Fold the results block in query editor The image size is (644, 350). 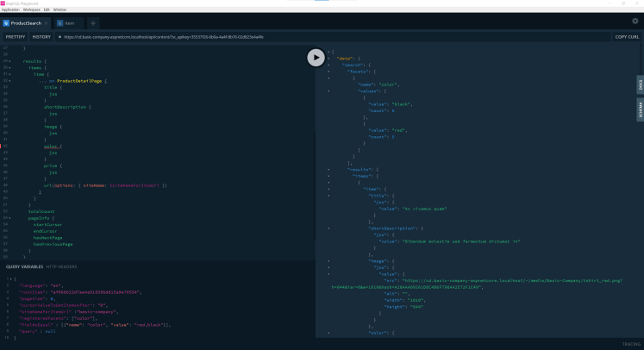(x=9, y=61)
